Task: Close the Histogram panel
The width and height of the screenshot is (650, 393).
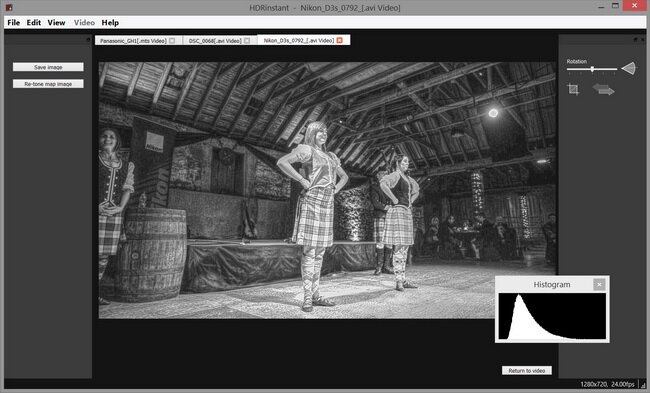Action: point(599,284)
